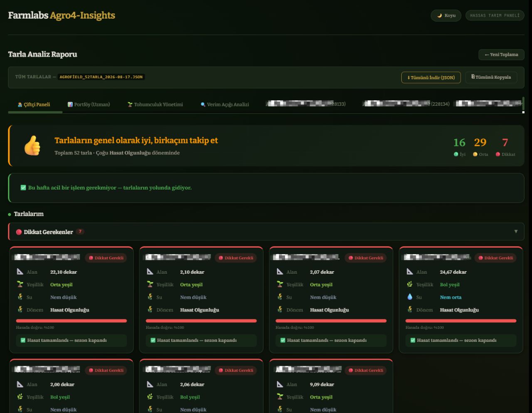This screenshot has height=413, width=532.
Task: Click the Alan ruler icon on the 9,09 dekar card
Action: [280, 384]
